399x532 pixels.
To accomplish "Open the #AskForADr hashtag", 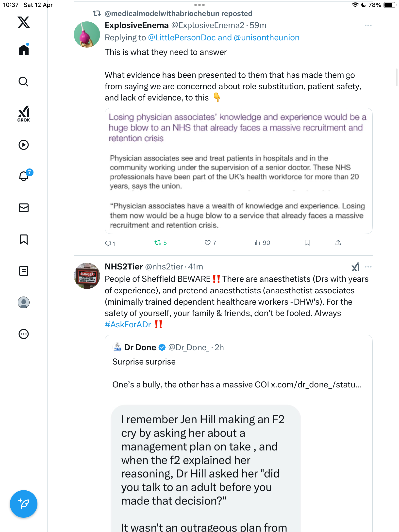I will 128,324.
